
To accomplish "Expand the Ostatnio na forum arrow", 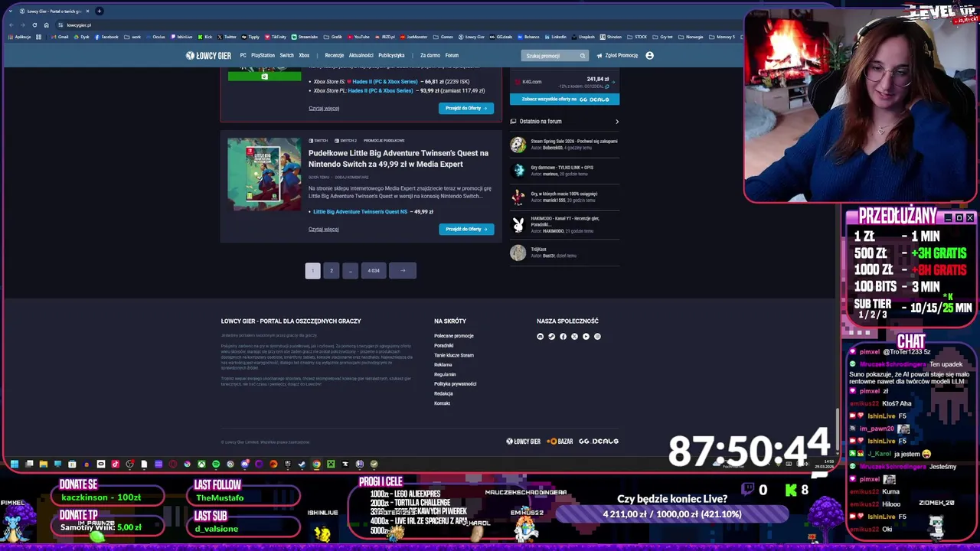I will 617,121.
